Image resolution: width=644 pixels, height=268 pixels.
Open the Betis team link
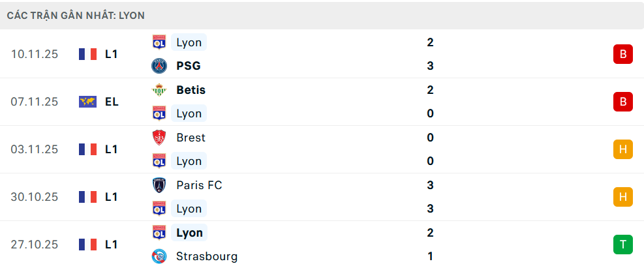pos(191,90)
